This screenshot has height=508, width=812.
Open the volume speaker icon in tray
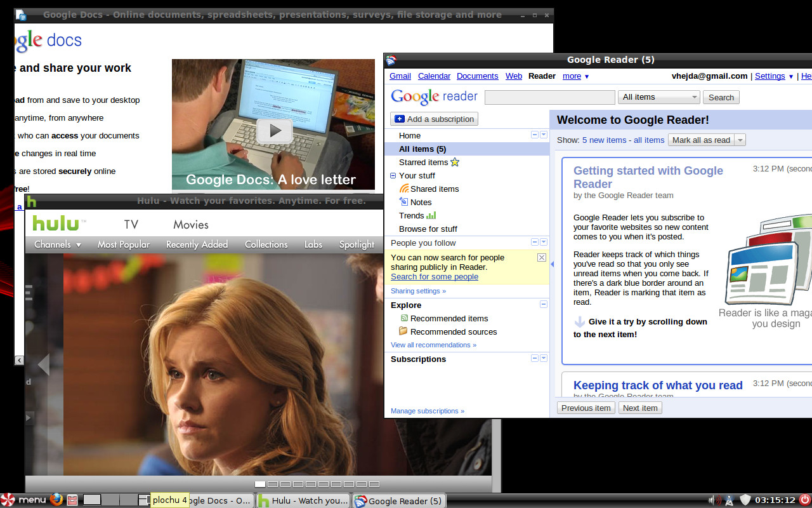click(716, 500)
